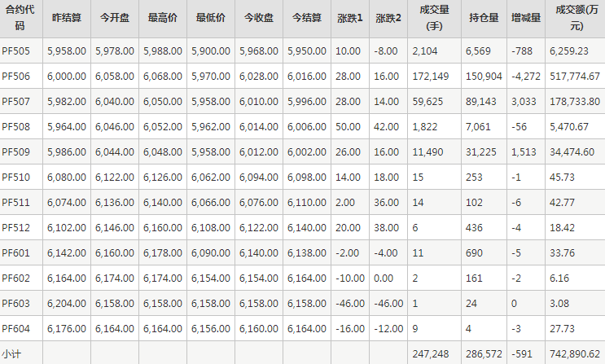Click PF604 previous settlement 6,176.00
Viewport: 605px width, 364px height.
tap(67, 328)
